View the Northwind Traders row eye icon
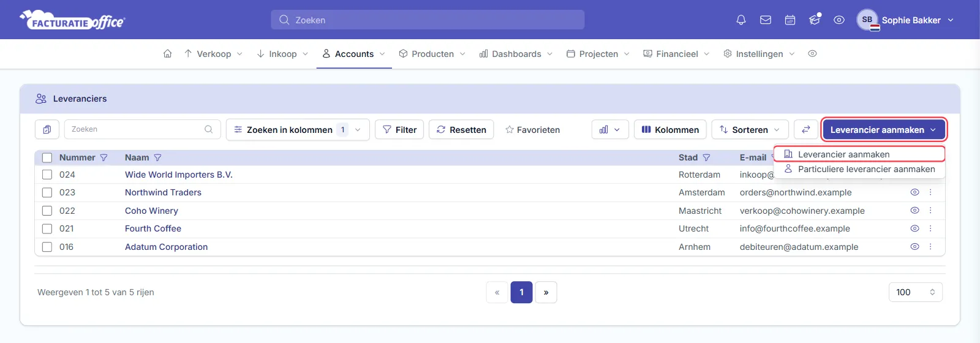Image resolution: width=980 pixels, height=343 pixels. click(x=914, y=192)
